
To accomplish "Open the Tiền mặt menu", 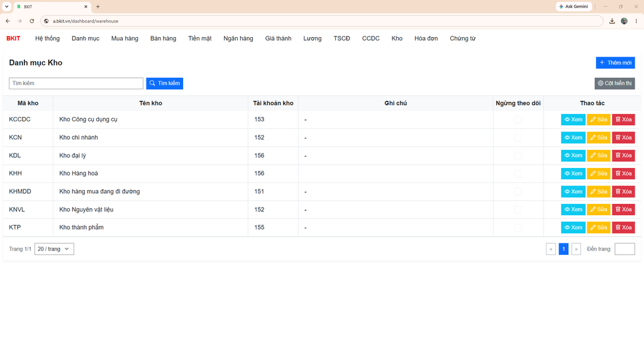I will pos(200,38).
